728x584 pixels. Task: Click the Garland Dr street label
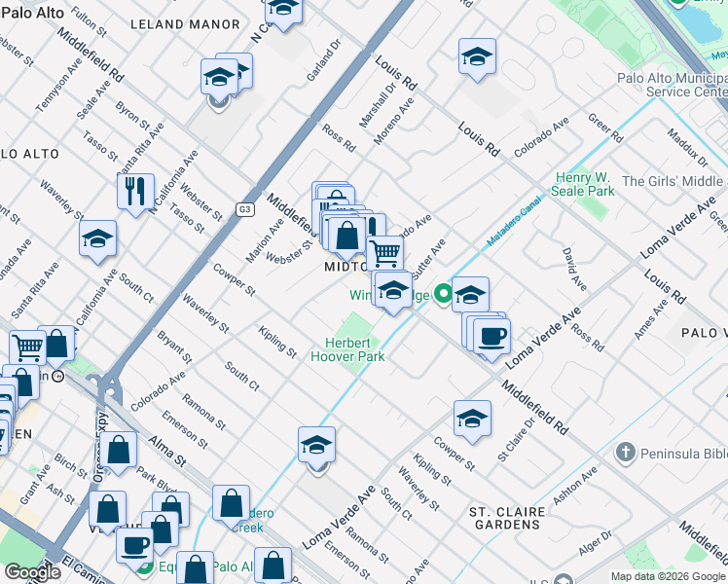[x=324, y=60]
